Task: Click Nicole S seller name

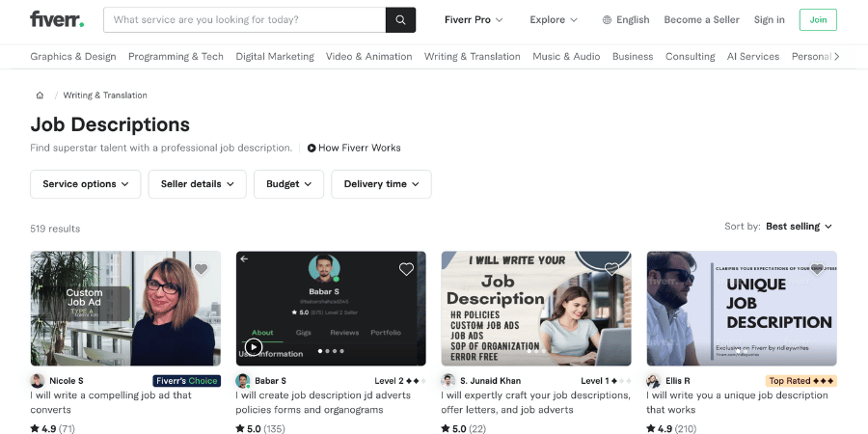Action: pos(67,381)
